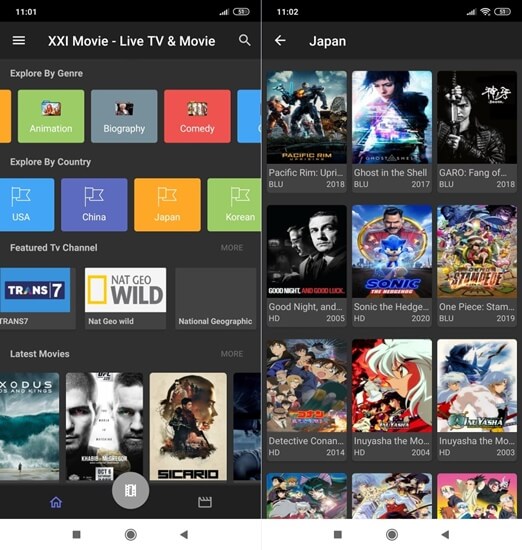Open the Nat Geo Wild channel card
The height and width of the screenshot is (550, 522).
(125, 299)
